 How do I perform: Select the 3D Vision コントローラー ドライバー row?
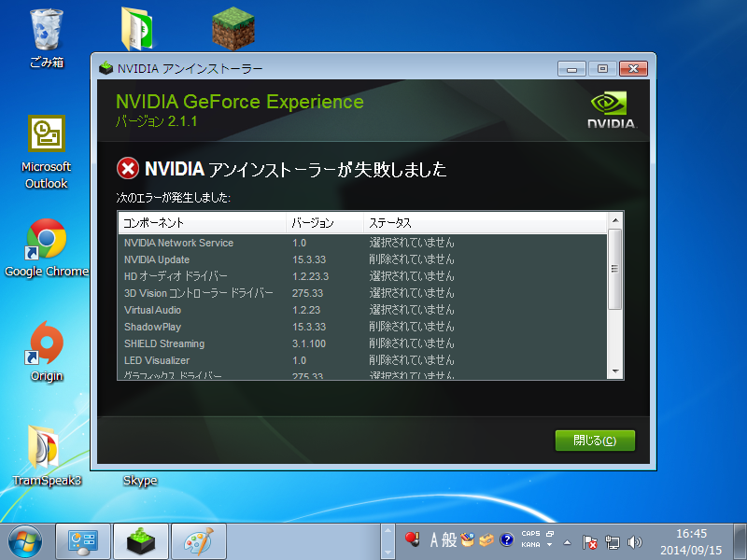point(362,293)
